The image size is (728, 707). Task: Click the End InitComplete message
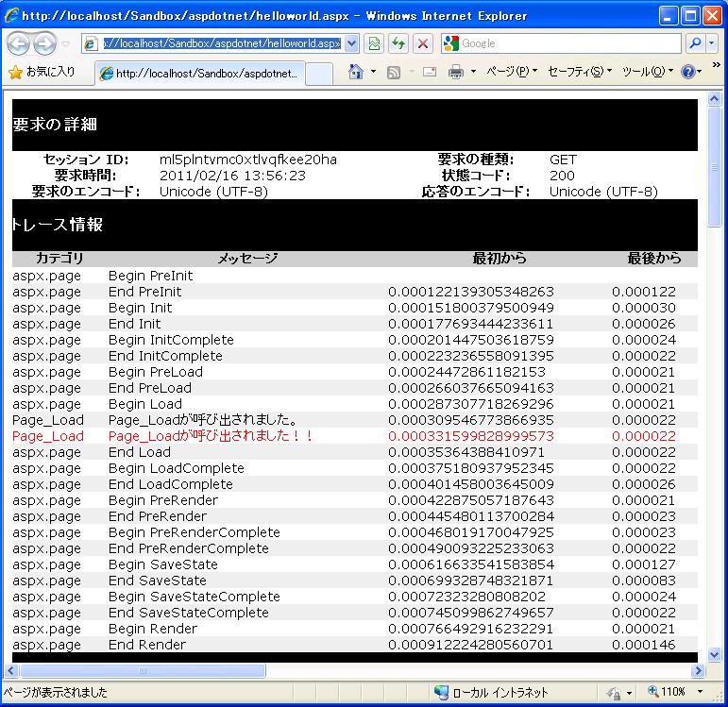[165, 356]
